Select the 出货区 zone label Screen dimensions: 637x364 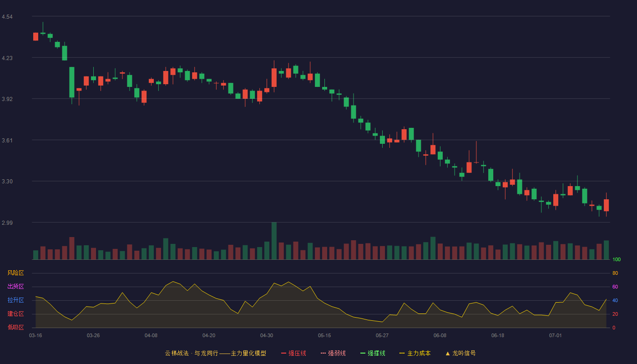[x=15, y=287]
